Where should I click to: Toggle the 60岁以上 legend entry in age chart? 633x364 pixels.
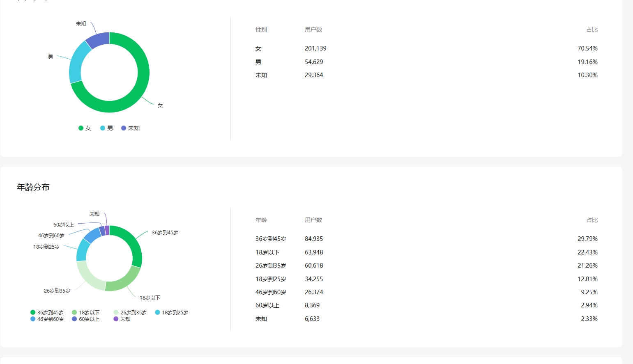(86, 319)
